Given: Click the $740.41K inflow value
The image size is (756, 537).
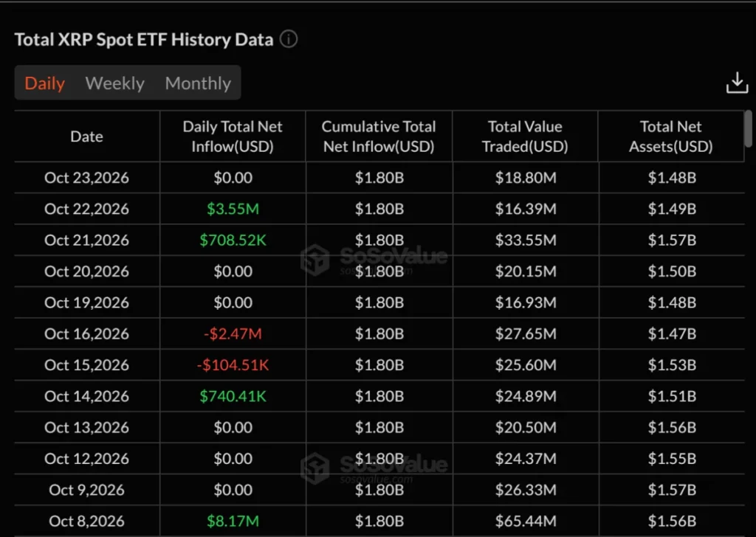Looking at the screenshot, I should click(x=233, y=396).
